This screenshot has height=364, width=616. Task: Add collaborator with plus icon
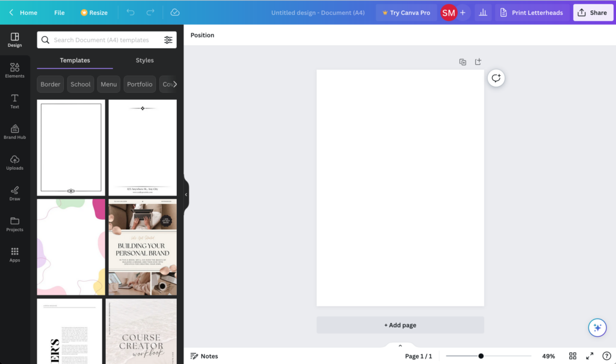463,13
